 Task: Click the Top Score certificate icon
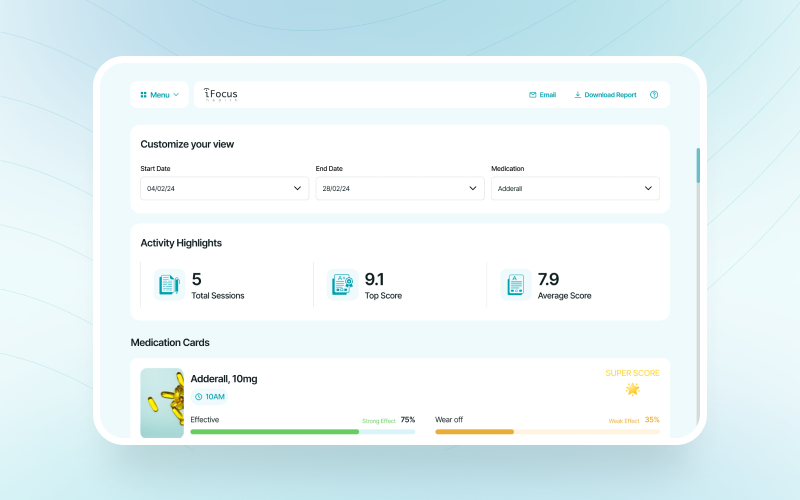342,285
